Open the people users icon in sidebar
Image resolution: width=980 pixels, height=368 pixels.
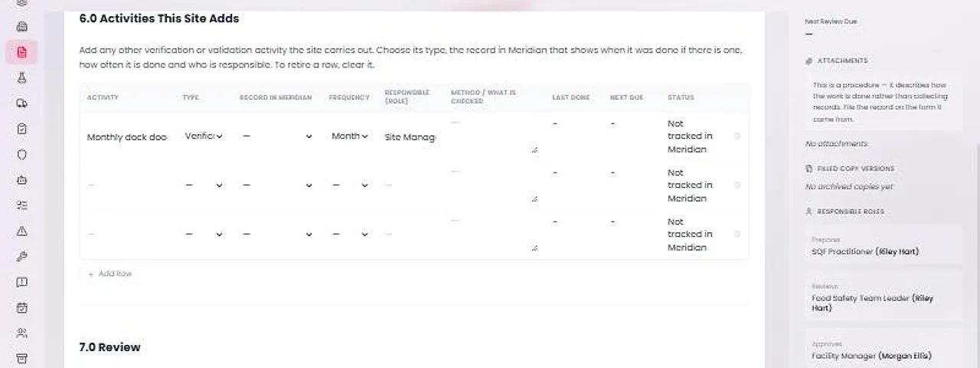(x=21, y=333)
